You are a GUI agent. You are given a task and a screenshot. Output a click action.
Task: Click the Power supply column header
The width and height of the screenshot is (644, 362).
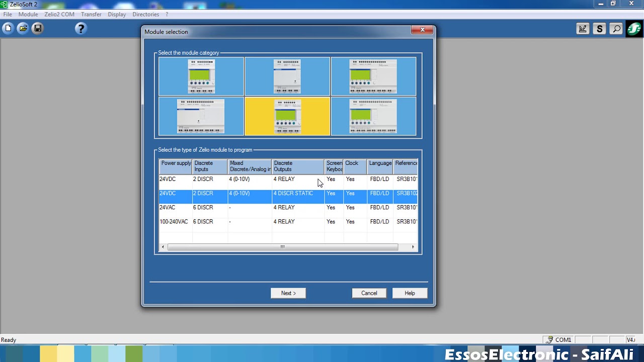tap(176, 166)
